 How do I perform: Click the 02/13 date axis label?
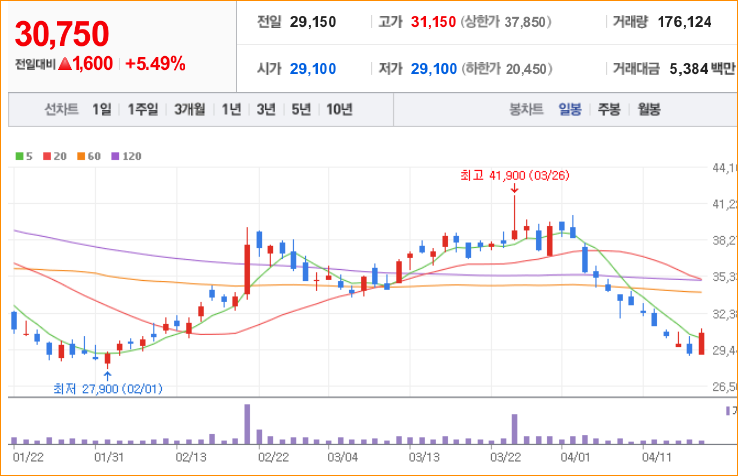(191, 457)
